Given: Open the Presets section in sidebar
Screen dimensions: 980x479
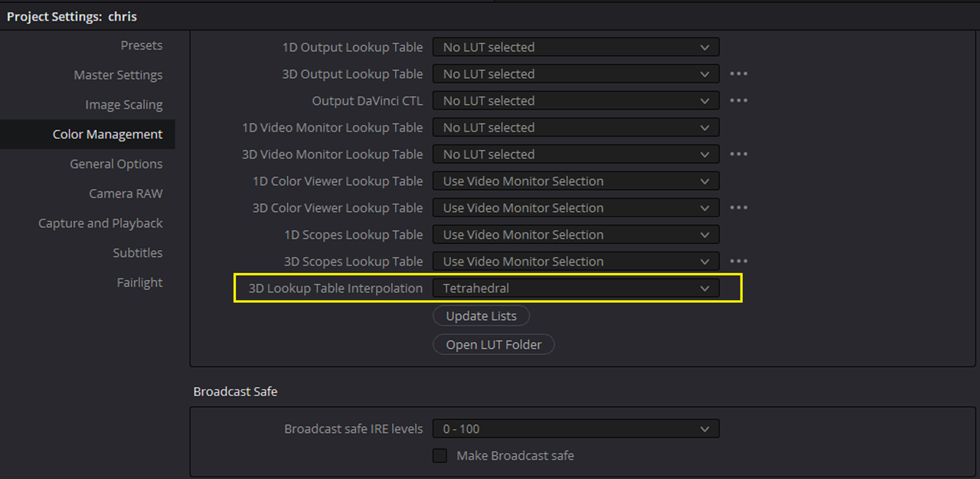Looking at the screenshot, I should (142, 46).
